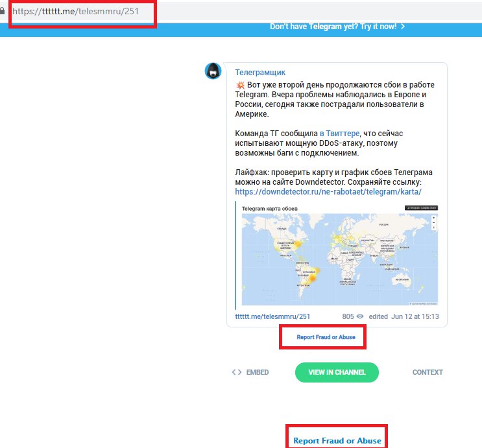Screen dimensions: 482x448
Task: Click the 'edited Jun 12 at 15:13' timestamp
Action: (404, 316)
